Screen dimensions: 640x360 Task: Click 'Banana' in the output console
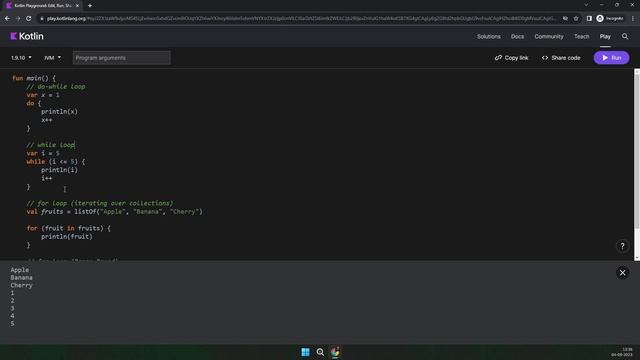[x=22, y=278]
